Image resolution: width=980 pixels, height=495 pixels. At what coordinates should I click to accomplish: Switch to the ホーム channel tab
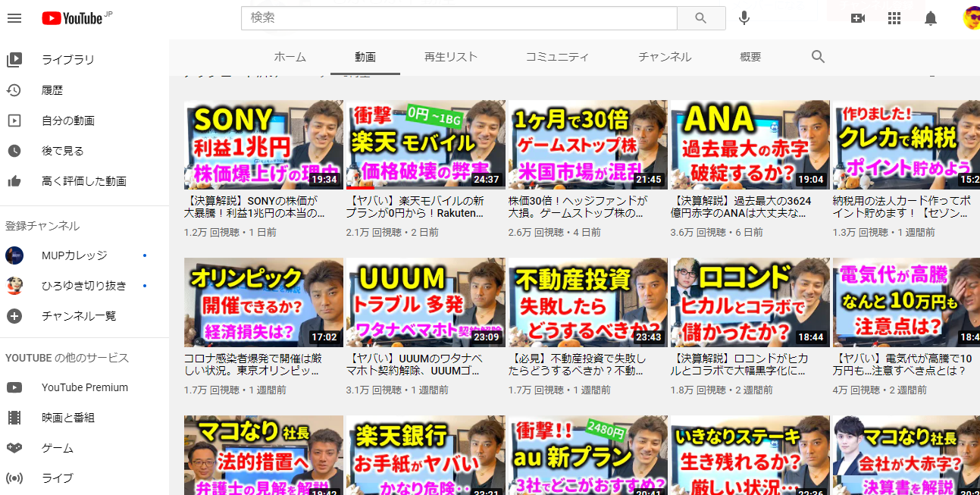[x=290, y=57]
